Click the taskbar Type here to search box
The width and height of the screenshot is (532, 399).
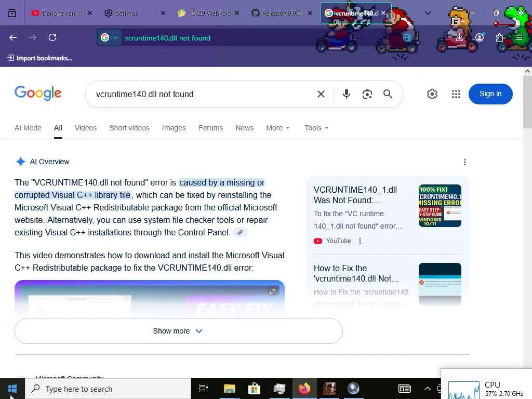click(x=109, y=389)
